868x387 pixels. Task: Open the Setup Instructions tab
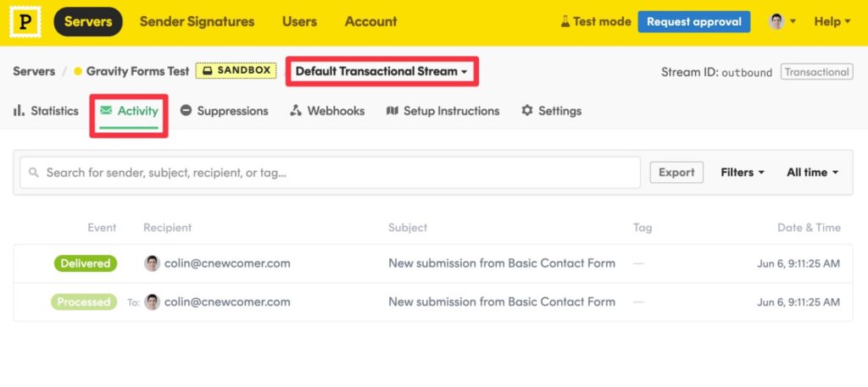pyautogui.click(x=442, y=111)
